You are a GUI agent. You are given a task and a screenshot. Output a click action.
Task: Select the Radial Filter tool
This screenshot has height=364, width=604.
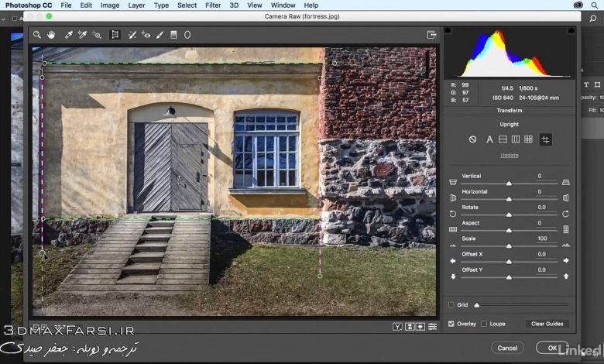pyautogui.click(x=187, y=35)
